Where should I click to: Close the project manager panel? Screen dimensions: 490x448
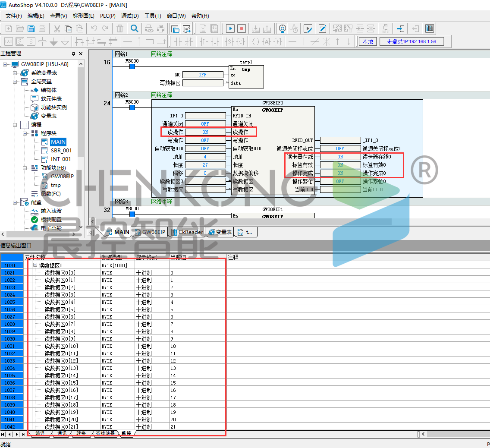(x=81, y=54)
